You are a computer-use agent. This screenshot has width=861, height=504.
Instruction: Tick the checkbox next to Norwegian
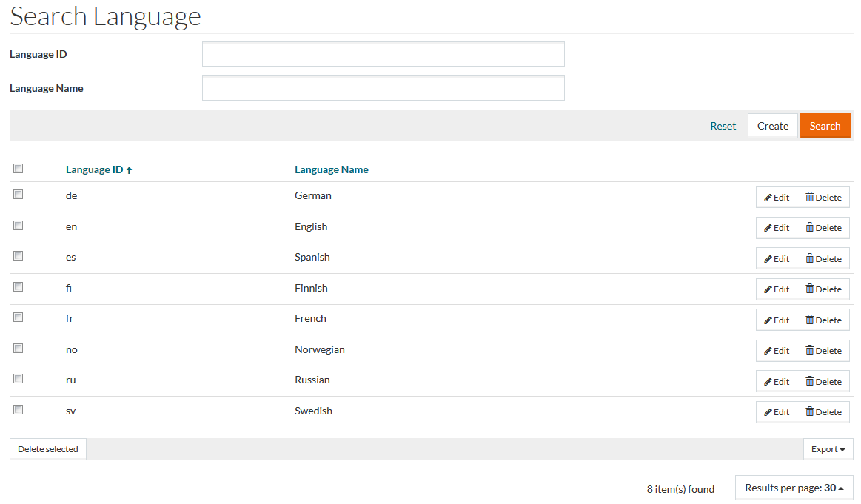(19, 348)
